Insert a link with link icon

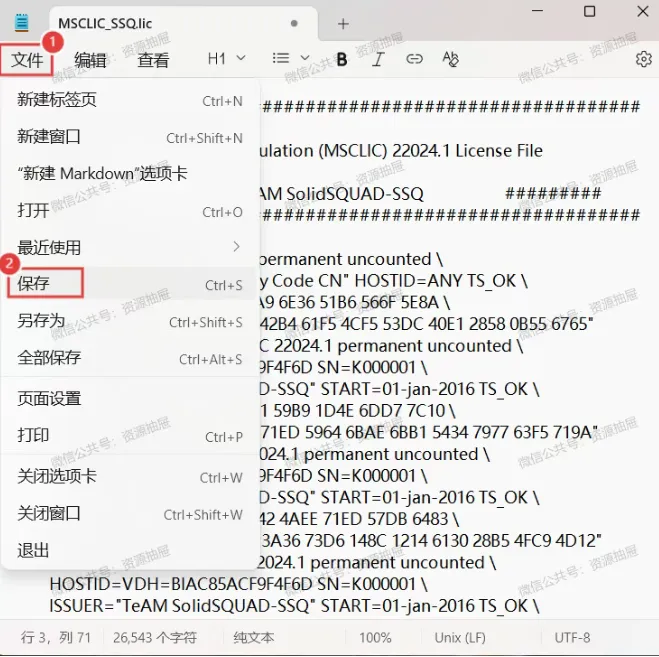(414, 59)
